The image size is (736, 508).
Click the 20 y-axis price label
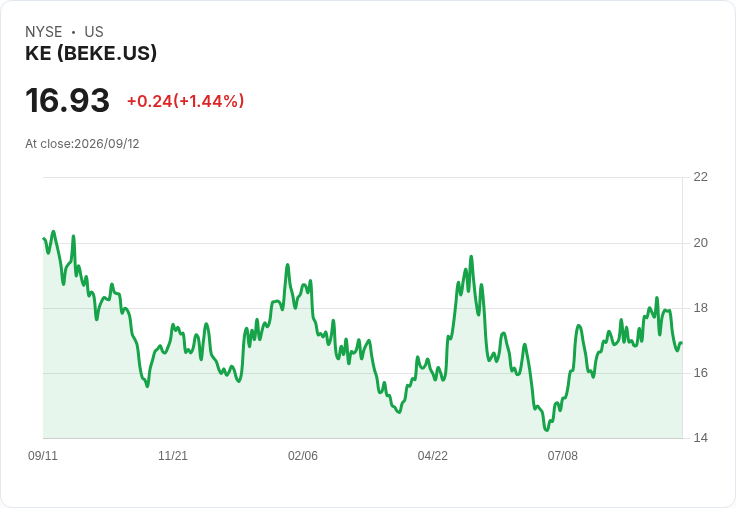(700, 243)
